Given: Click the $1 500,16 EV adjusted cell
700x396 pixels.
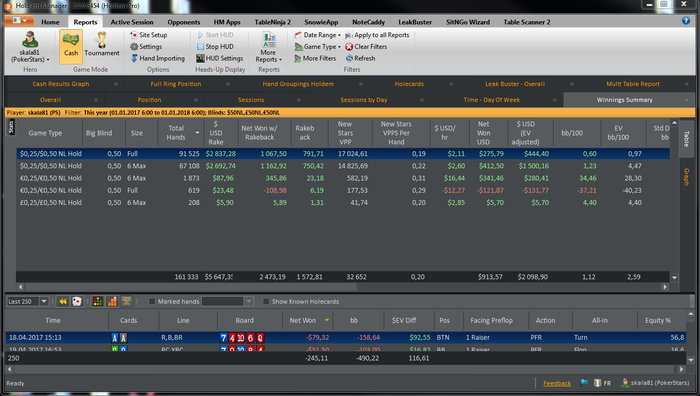Looking at the screenshot, I should [533, 166].
